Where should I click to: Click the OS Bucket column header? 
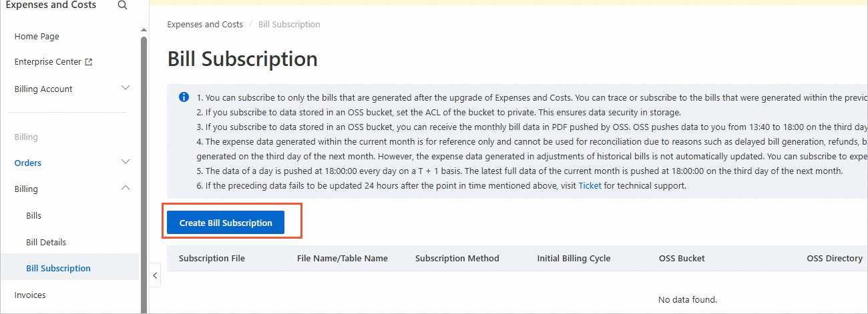682,259
